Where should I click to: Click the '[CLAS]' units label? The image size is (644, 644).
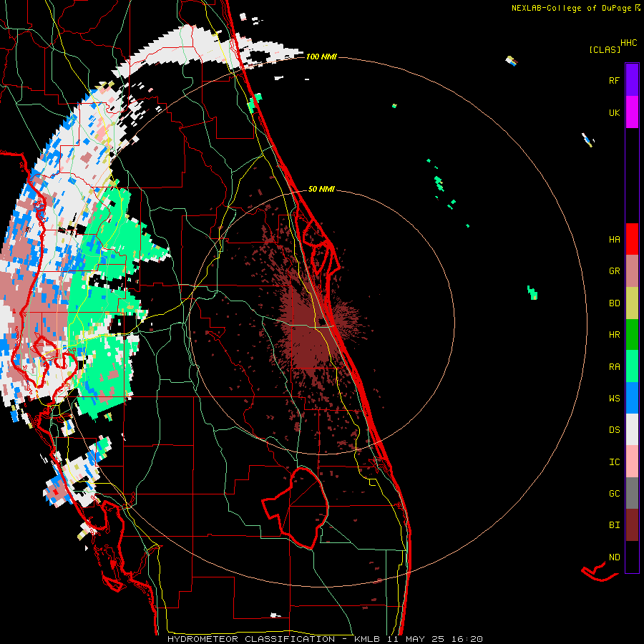[x=605, y=49]
